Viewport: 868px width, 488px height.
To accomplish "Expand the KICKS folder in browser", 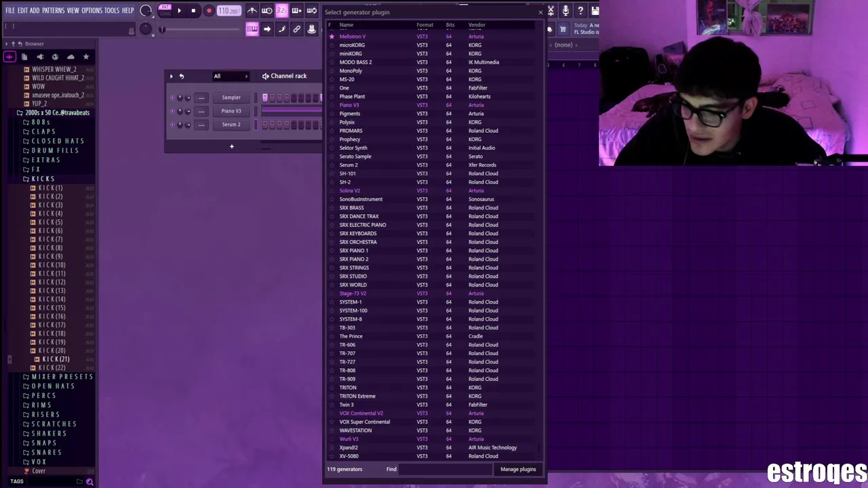I will click(x=43, y=179).
